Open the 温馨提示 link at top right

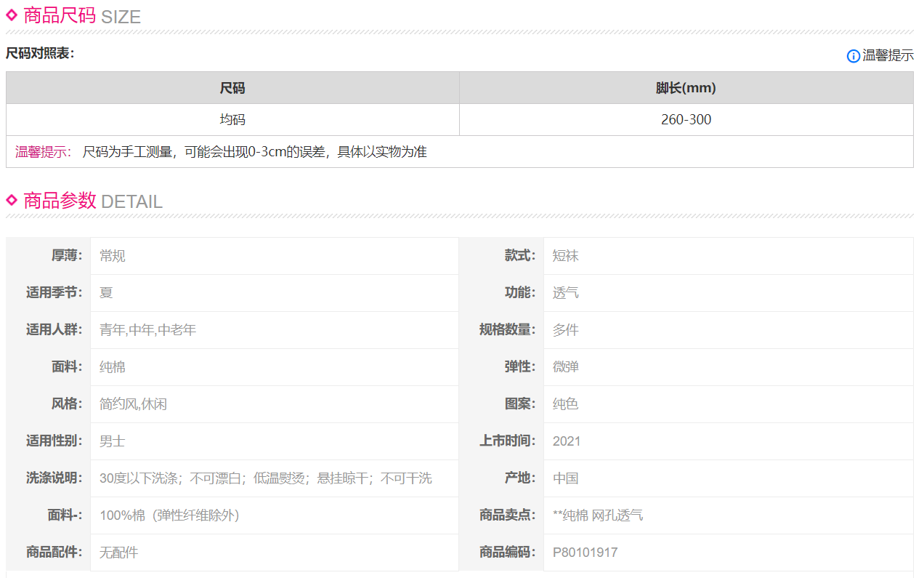point(888,56)
